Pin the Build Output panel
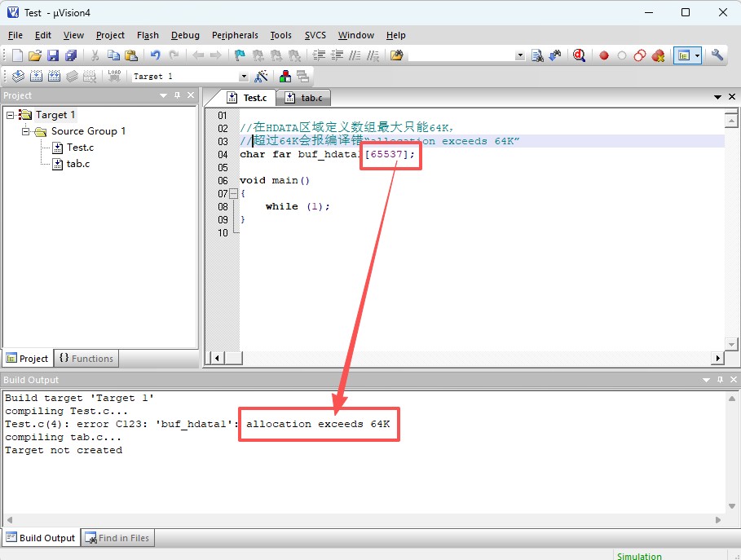741x560 pixels. [x=719, y=380]
